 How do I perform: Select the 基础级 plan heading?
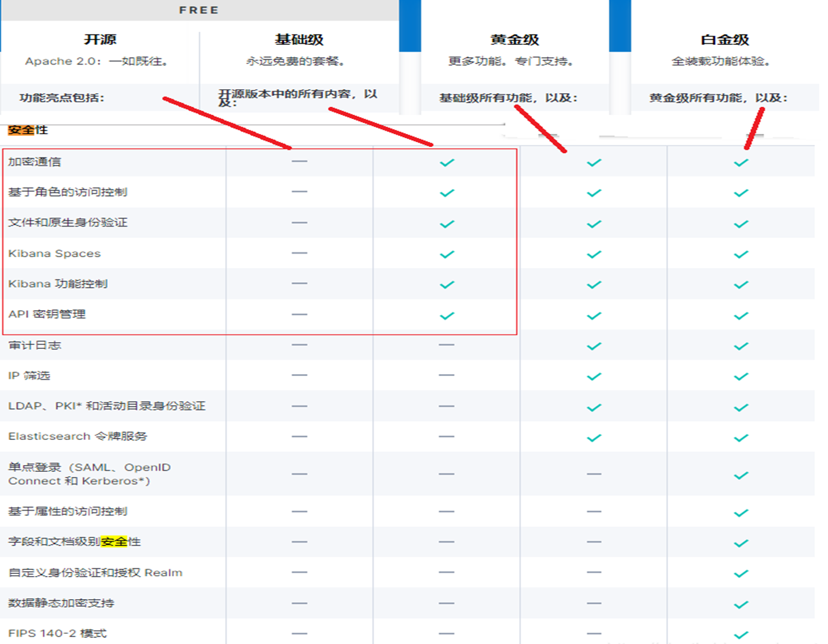click(x=299, y=40)
